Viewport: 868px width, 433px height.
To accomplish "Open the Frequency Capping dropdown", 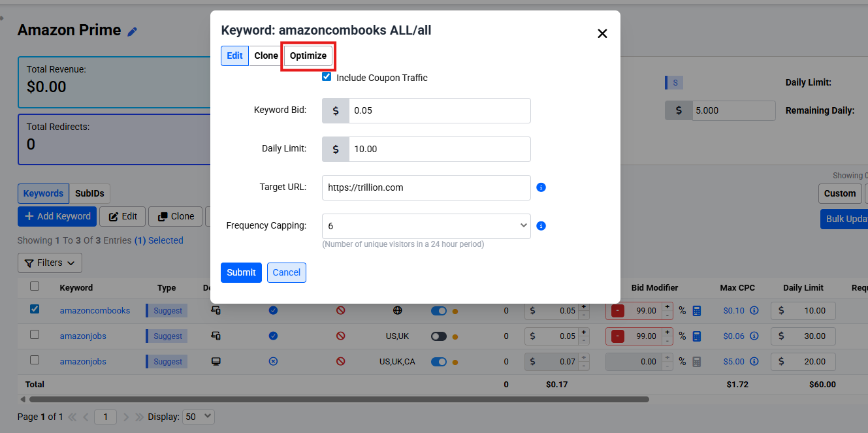I will (x=426, y=226).
